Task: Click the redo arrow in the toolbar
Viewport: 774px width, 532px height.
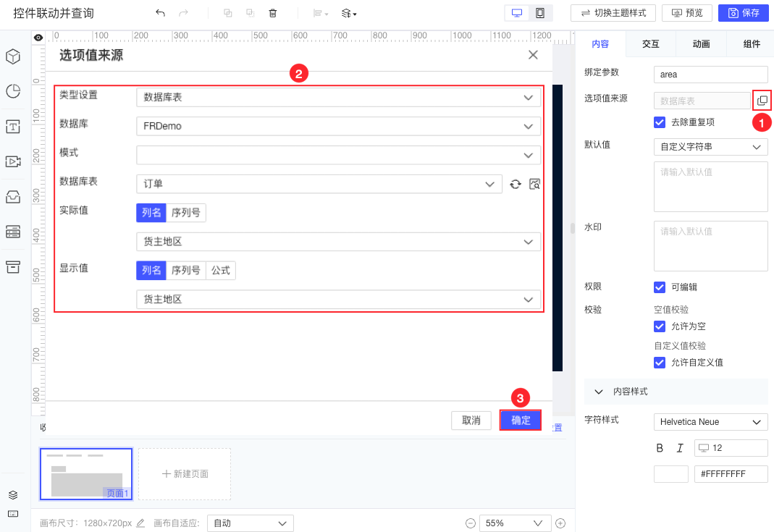Action: pyautogui.click(x=183, y=13)
